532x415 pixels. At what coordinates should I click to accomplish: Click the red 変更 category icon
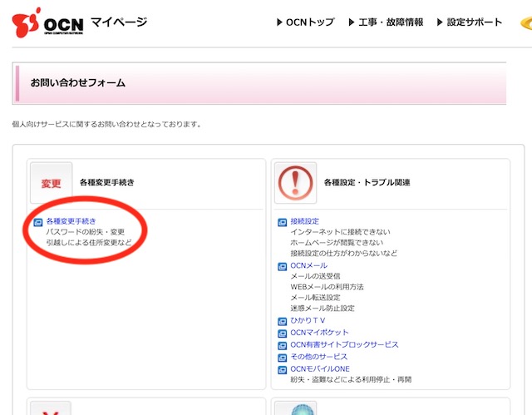tap(52, 183)
